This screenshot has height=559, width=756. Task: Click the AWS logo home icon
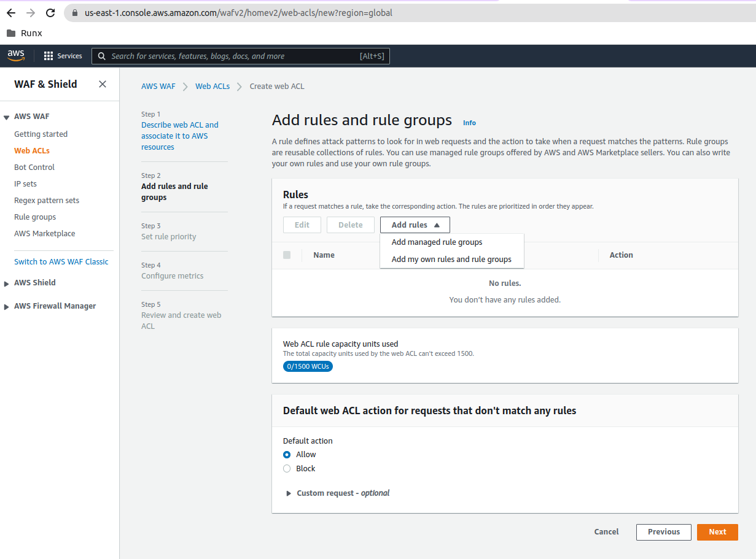click(x=16, y=56)
